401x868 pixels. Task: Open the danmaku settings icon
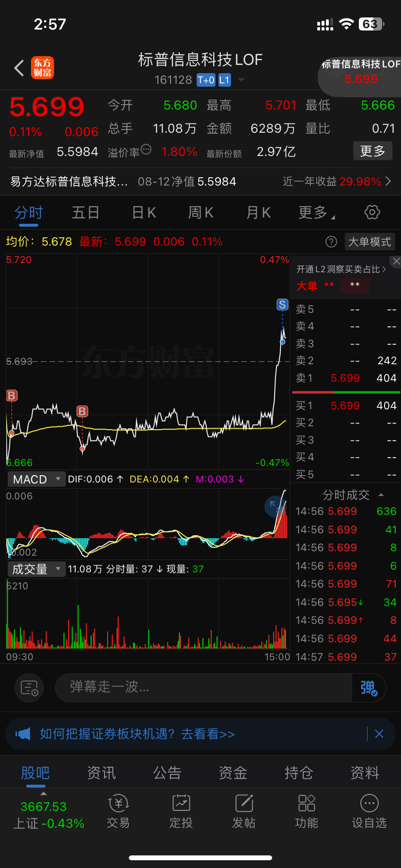click(x=29, y=688)
